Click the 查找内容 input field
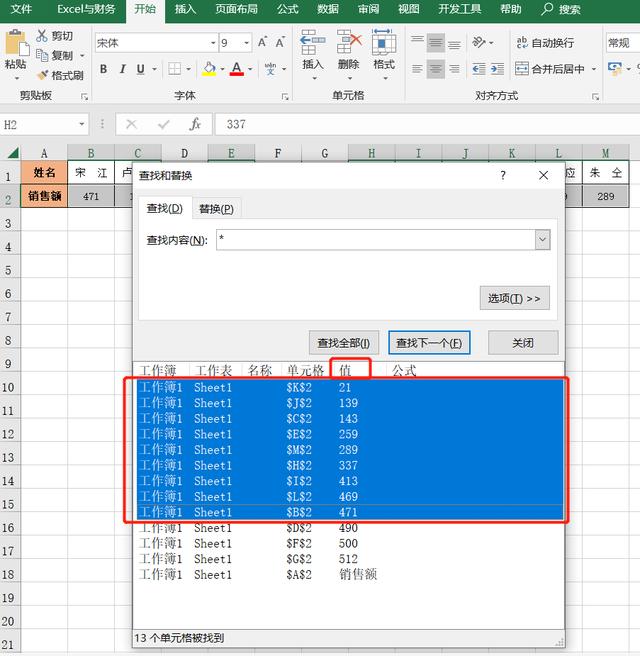Screen dimensions: 640x656 point(376,240)
